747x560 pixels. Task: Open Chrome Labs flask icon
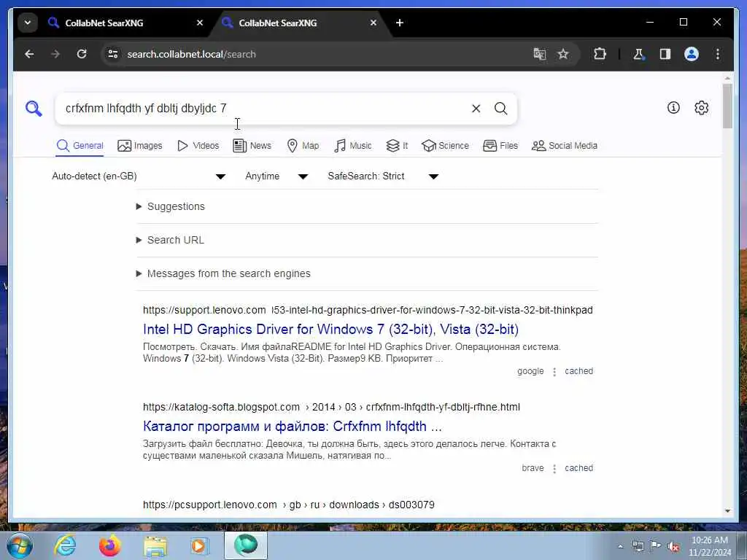(638, 54)
